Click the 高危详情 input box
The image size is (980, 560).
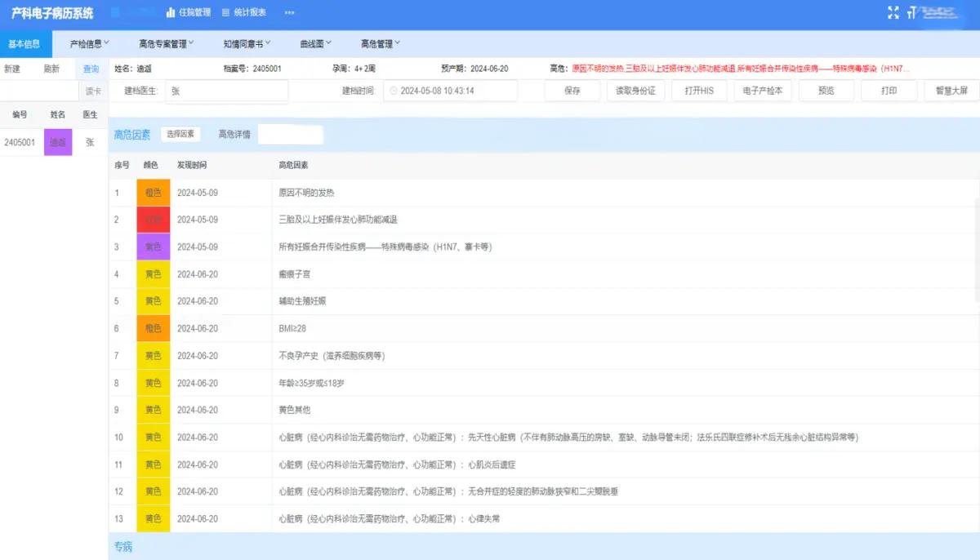coord(291,135)
